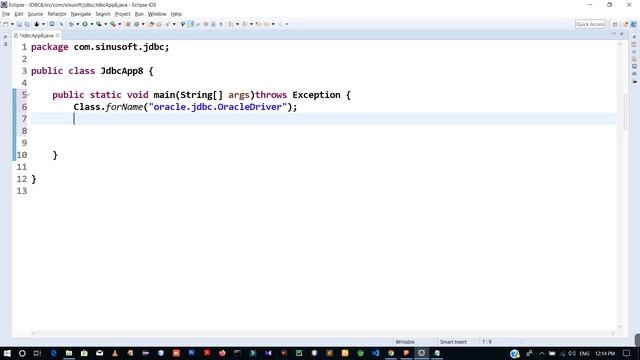Collapse the main method at line 5
Screen dimensions: 640x360
point(29,95)
